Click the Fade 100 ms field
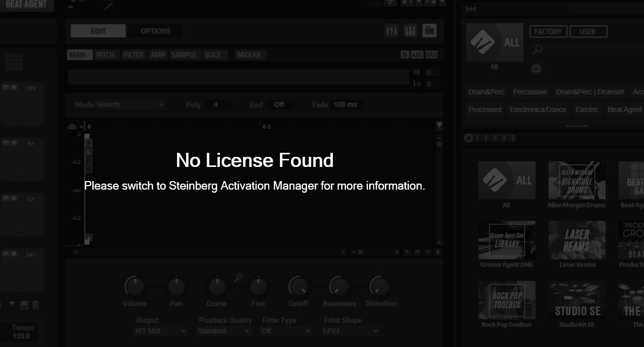 coord(347,105)
